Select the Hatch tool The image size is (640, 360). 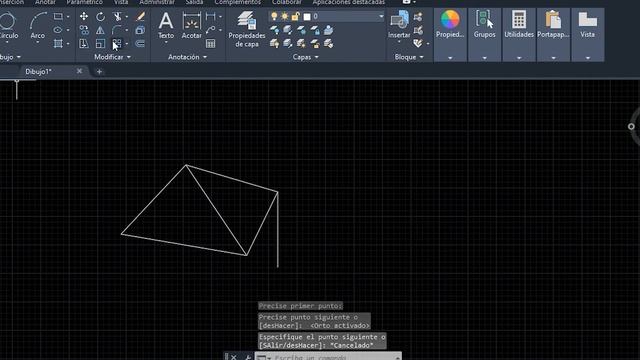[x=58, y=43]
